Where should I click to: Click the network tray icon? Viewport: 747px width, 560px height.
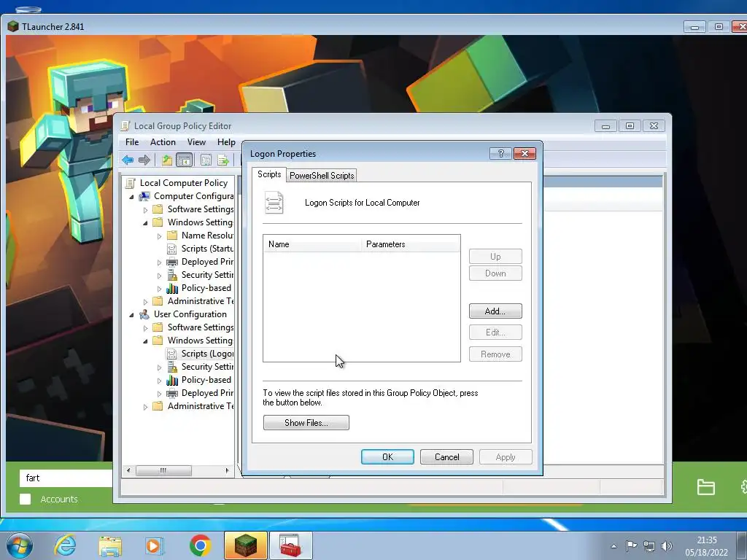coord(649,546)
